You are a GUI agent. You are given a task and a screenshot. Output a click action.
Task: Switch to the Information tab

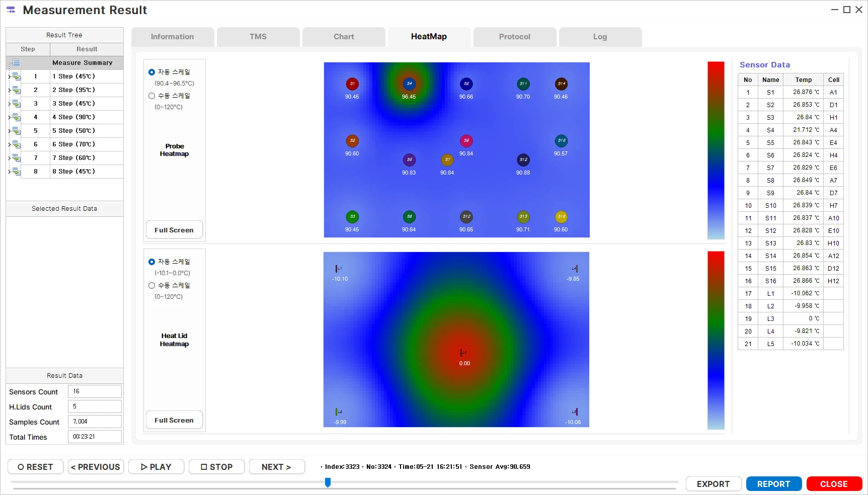click(173, 37)
